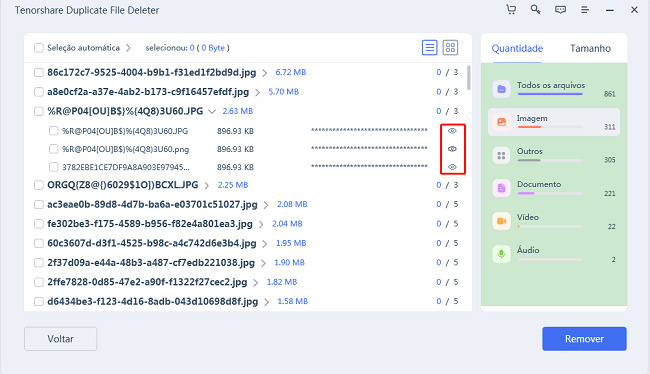The image size is (650, 374).
Task: Click the Todos os arquivos folder icon
Action: pos(501,89)
